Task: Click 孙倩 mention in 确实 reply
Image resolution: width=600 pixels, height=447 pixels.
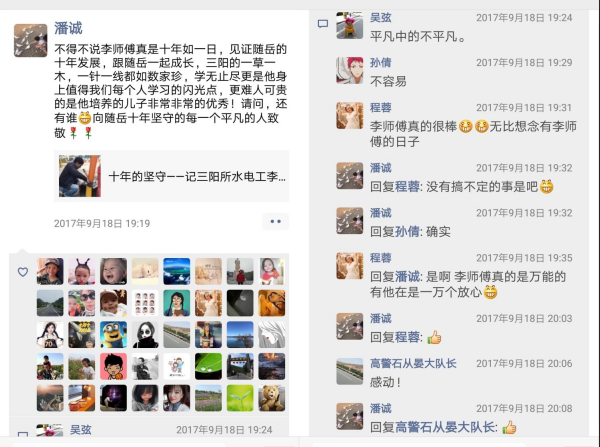Action: 407,232
